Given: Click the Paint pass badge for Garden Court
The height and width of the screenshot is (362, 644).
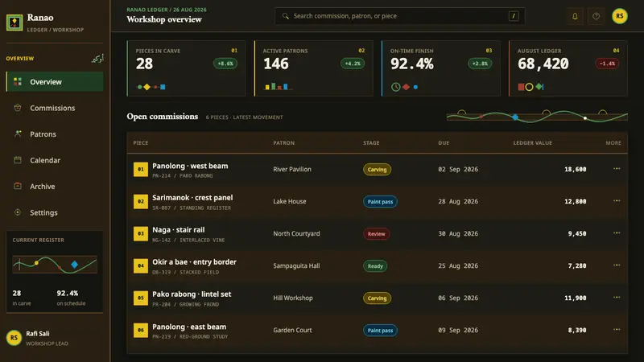Looking at the screenshot, I should tap(380, 330).
